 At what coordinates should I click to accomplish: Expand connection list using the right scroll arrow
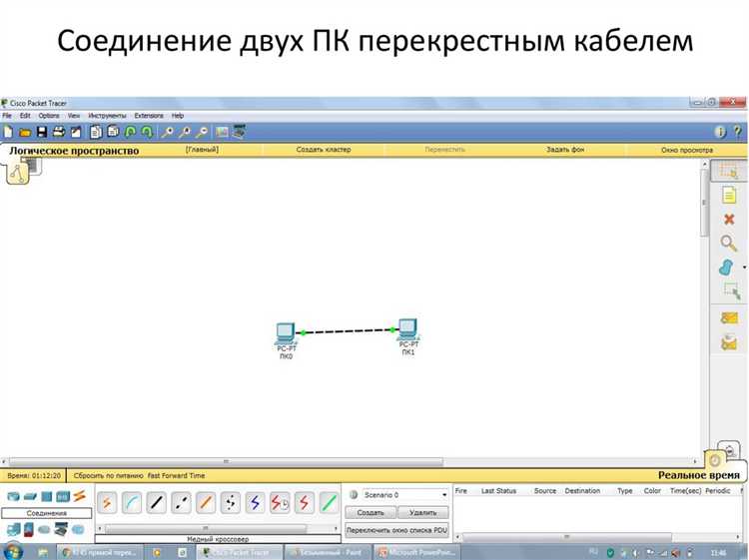(335, 528)
